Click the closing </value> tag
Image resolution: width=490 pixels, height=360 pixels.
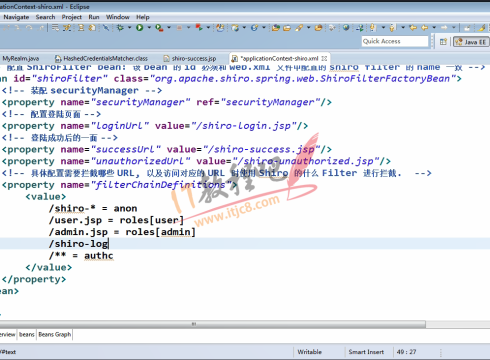pos(49,268)
